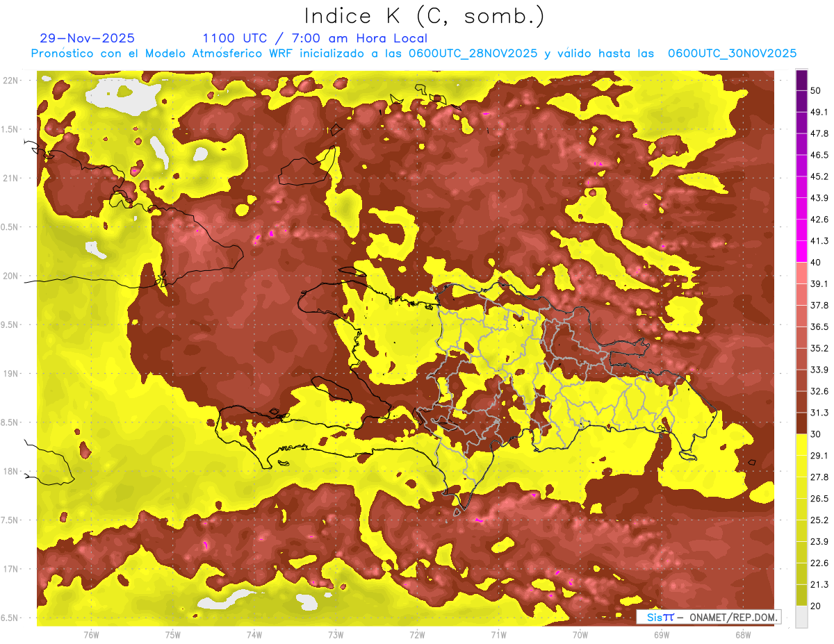Click the '74W' longitude label

point(254,634)
